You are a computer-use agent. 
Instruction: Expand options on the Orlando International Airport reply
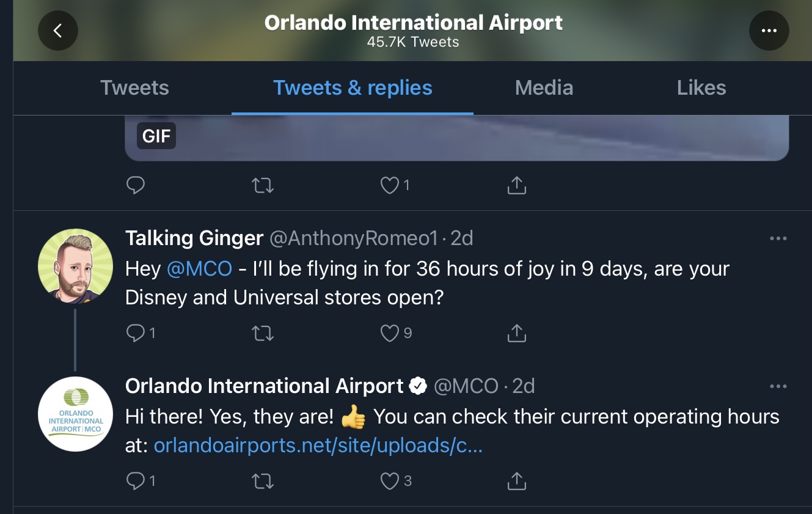[x=778, y=386]
